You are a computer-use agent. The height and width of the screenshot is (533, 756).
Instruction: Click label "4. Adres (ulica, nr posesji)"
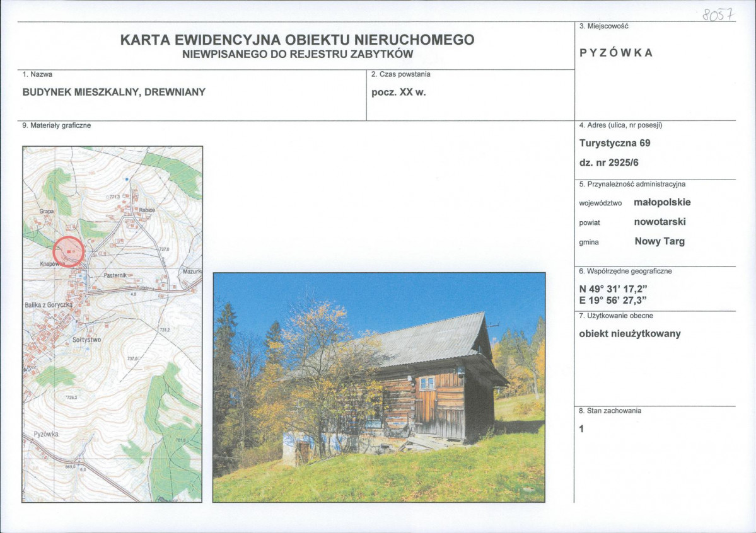point(620,125)
